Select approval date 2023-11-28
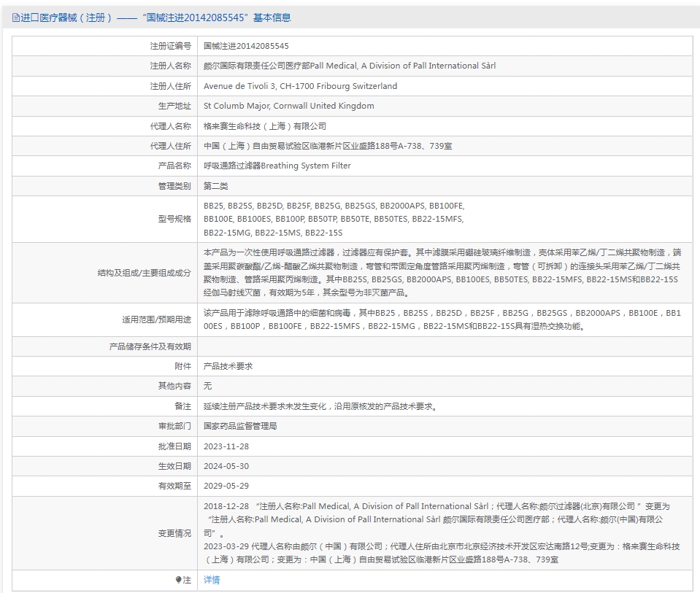The height and width of the screenshot is (593, 700). [226, 446]
